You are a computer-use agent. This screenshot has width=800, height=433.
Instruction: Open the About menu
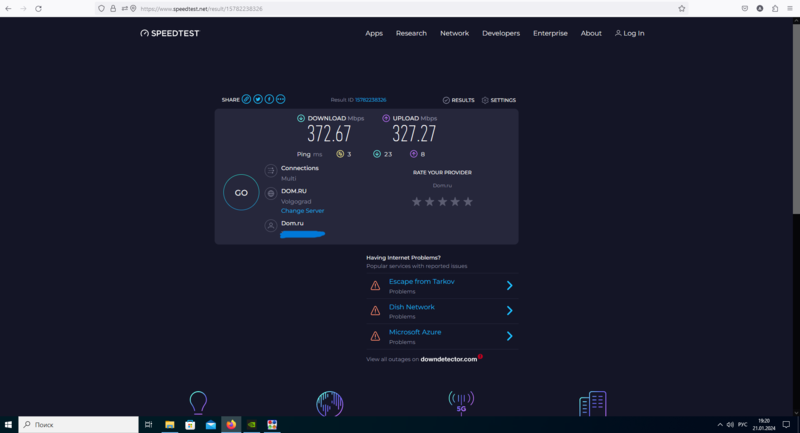point(591,33)
